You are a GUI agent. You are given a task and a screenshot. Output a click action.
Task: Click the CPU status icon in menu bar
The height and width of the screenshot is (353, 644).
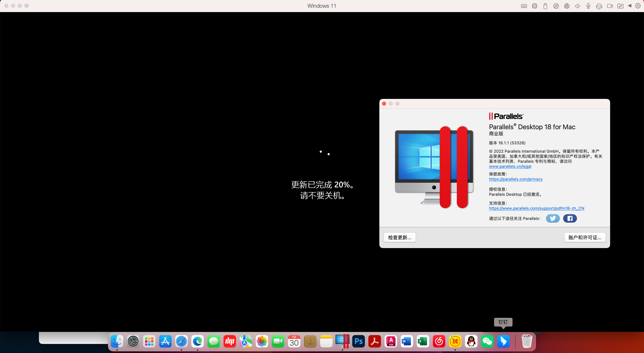[535, 6]
